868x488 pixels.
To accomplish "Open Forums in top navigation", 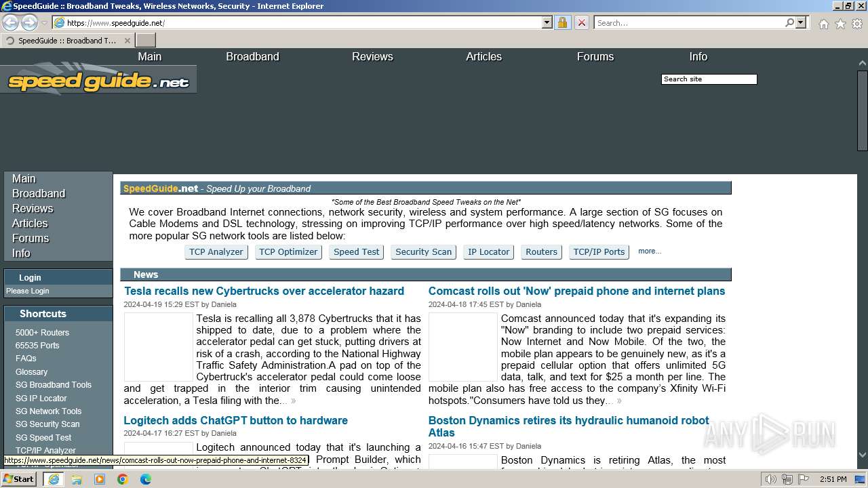I will pyautogui.click(x=595, y=57).
